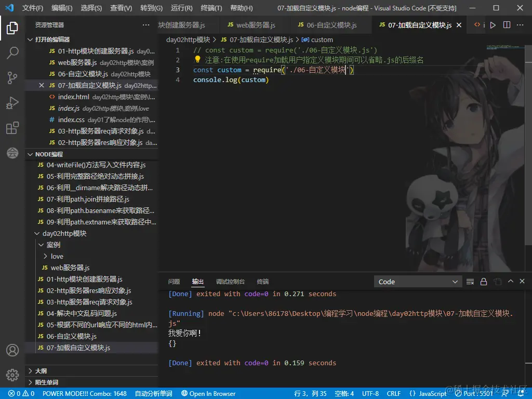532x399 pixels.
Task: Open the 终端(T) menu
Action: pyautogui.click(x=211, y=8)
